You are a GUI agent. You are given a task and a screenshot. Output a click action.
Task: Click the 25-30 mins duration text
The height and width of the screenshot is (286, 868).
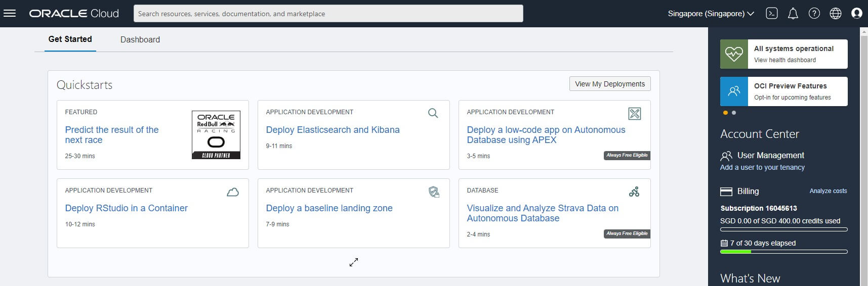(80, 156)
